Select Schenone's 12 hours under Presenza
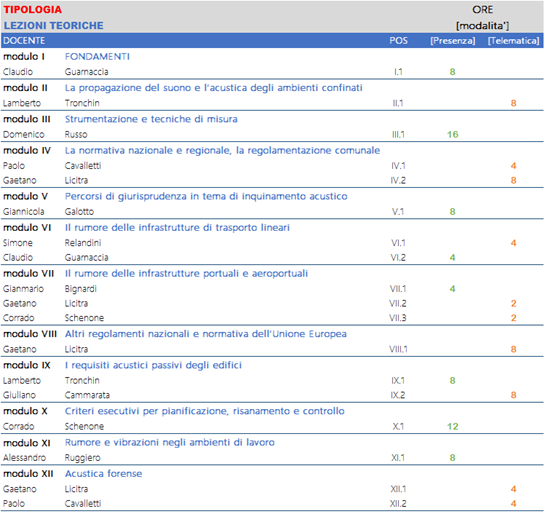Viewport: 545px width, 514px height. (x=453, y=426)
